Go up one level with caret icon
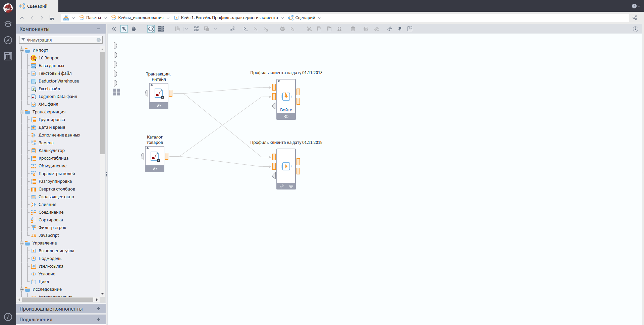This screenshot has width=644, height=325. click(x=22, y=18)
